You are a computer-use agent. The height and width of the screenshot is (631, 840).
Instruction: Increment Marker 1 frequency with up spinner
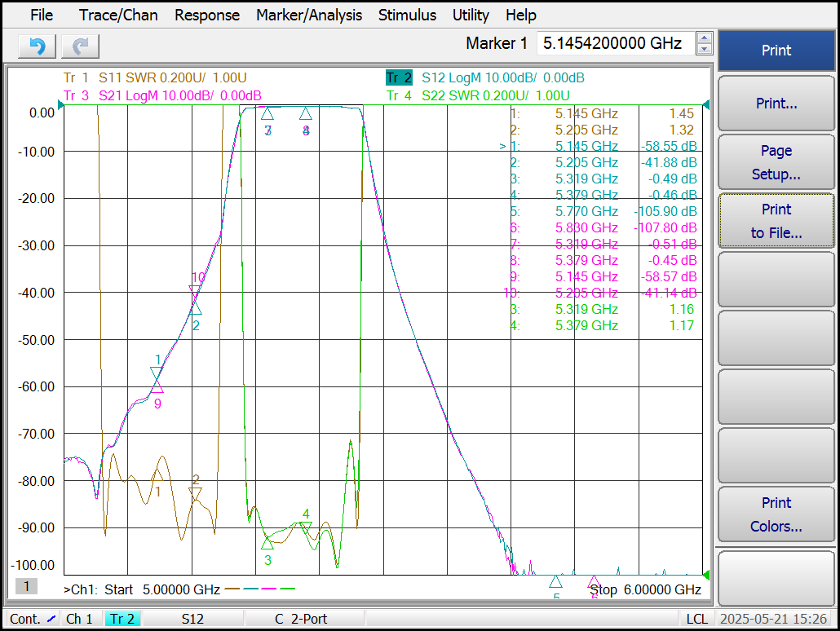click(x=705, y=38)
